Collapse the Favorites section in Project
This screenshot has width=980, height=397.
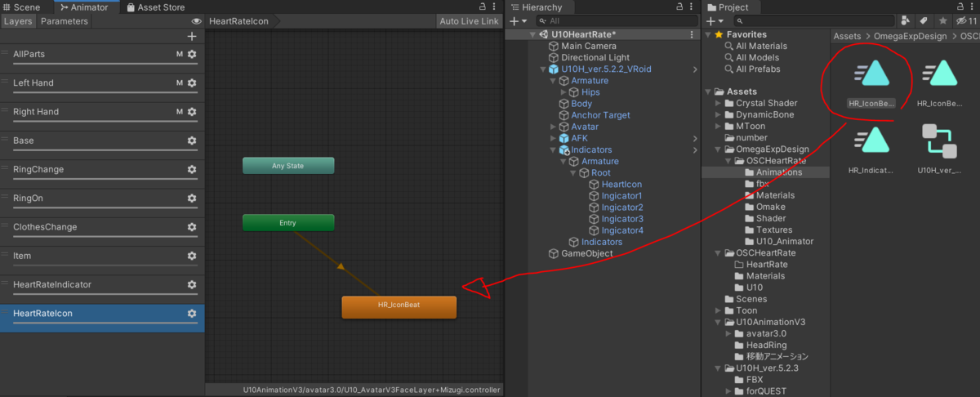(x=708, y=35)
